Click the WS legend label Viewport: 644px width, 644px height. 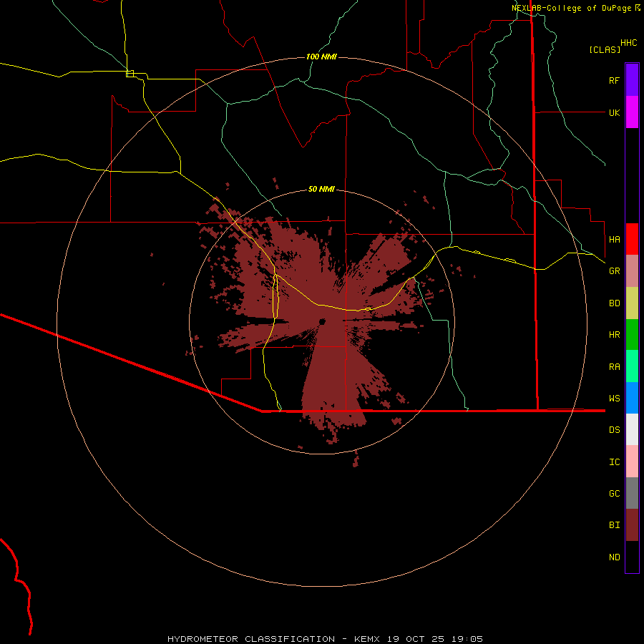coord(614,399)
